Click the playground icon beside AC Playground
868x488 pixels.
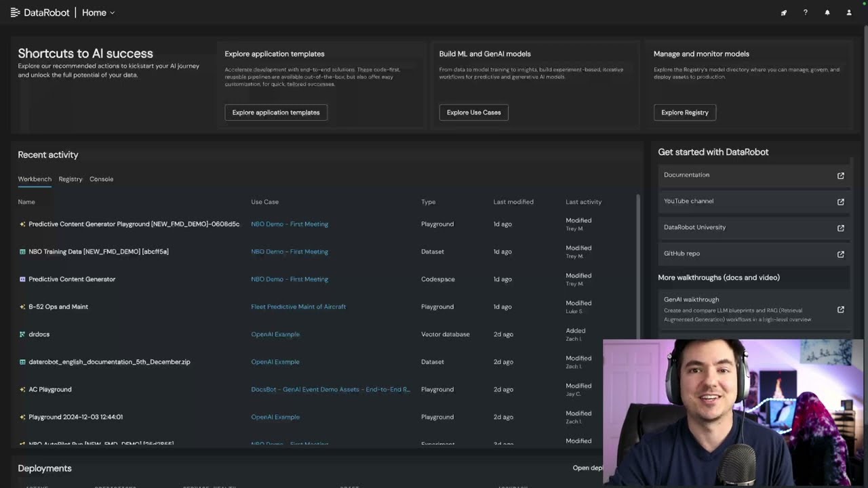pos(22,390)
